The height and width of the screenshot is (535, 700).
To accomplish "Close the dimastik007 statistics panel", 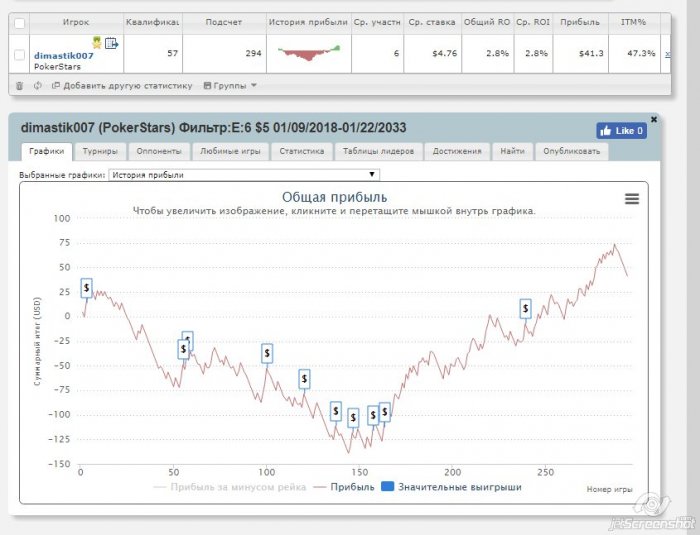I will tap(654, 119).
